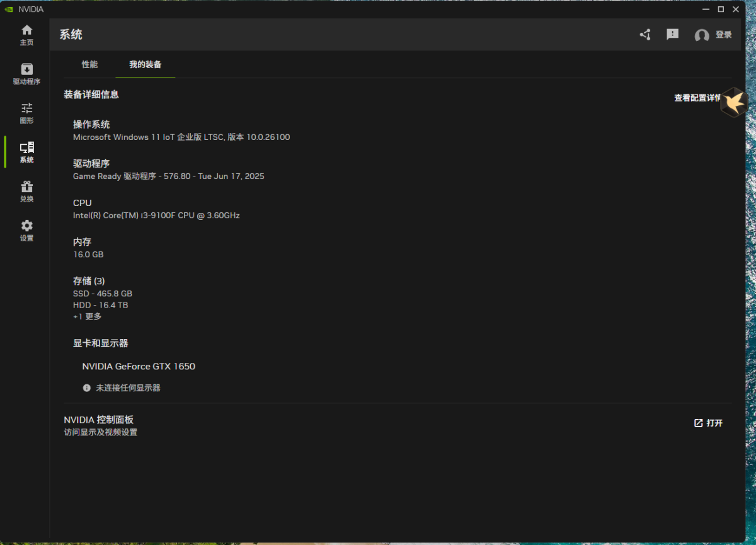
Task: Click 访问显示及视频设置 description
Action: 101,432
